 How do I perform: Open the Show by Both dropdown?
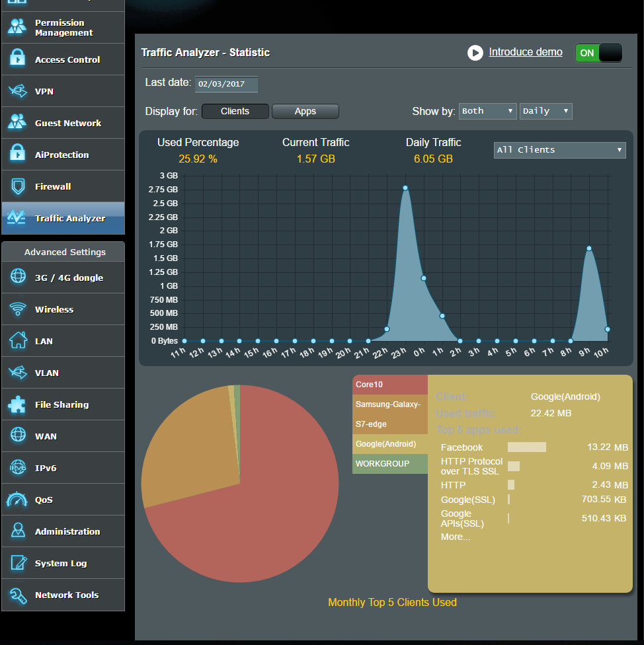tap(487, 111)
